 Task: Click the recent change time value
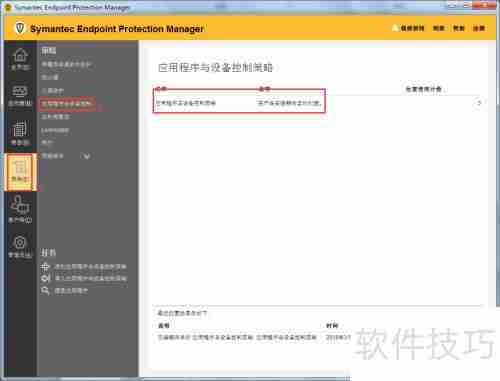[338, 337]
